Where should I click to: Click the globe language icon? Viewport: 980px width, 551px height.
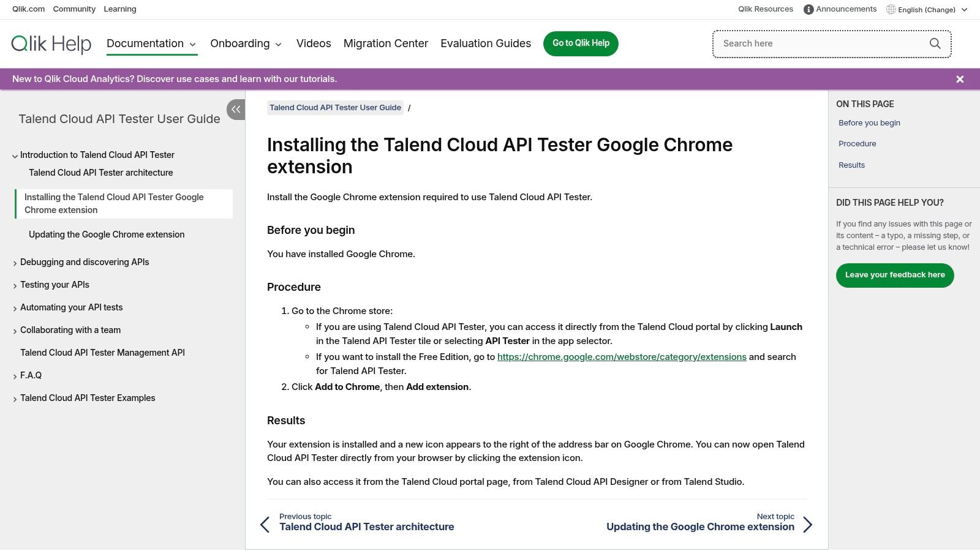pos(890,9)
